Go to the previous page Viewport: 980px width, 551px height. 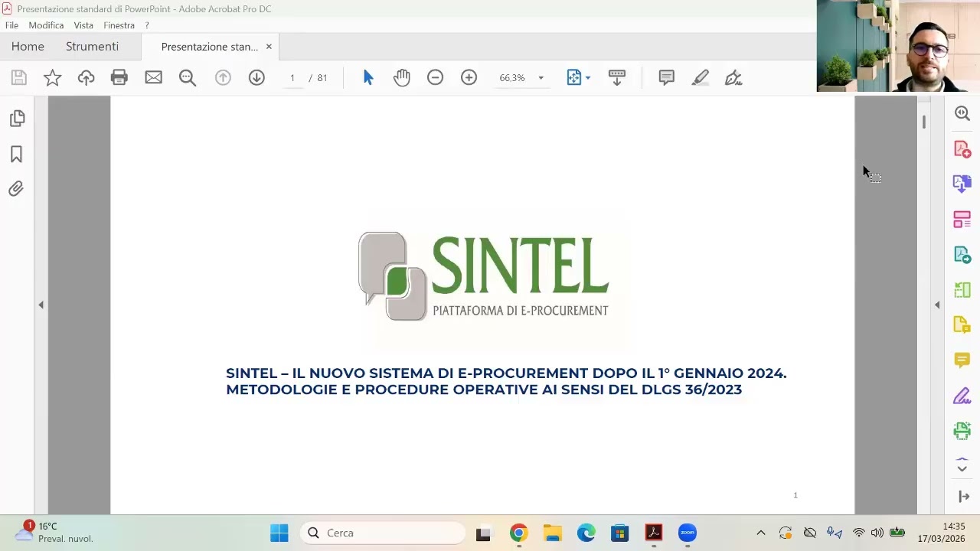[223, 77]
